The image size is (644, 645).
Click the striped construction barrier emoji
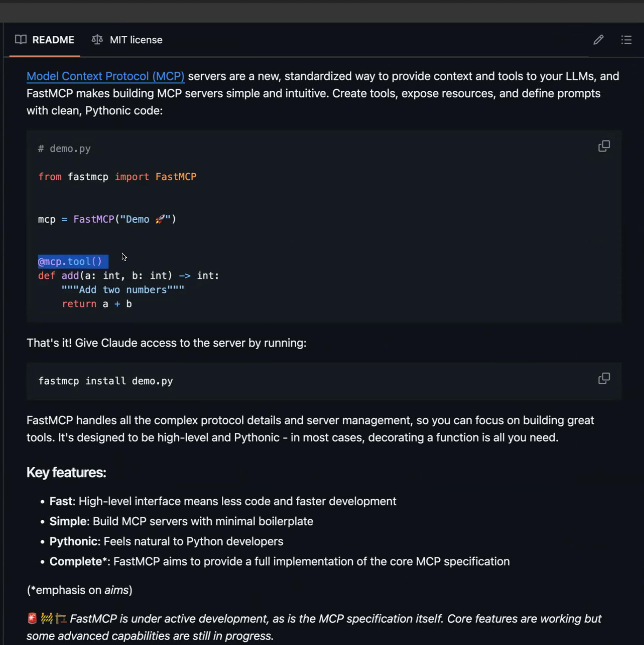pos(47,618)
